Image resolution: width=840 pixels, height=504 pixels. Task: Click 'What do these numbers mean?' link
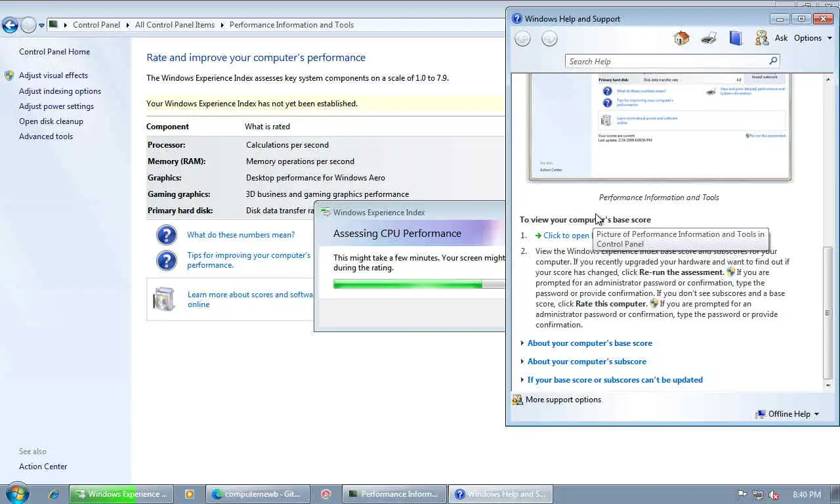click(241, 235)
